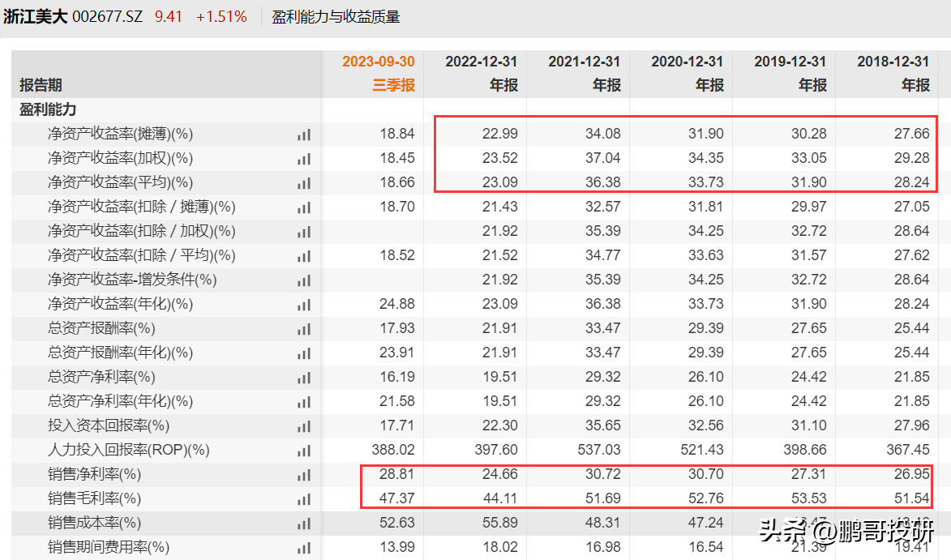
Task: View chart for 净资产收益率(年化)(%) row
Action: click(304, 305)
